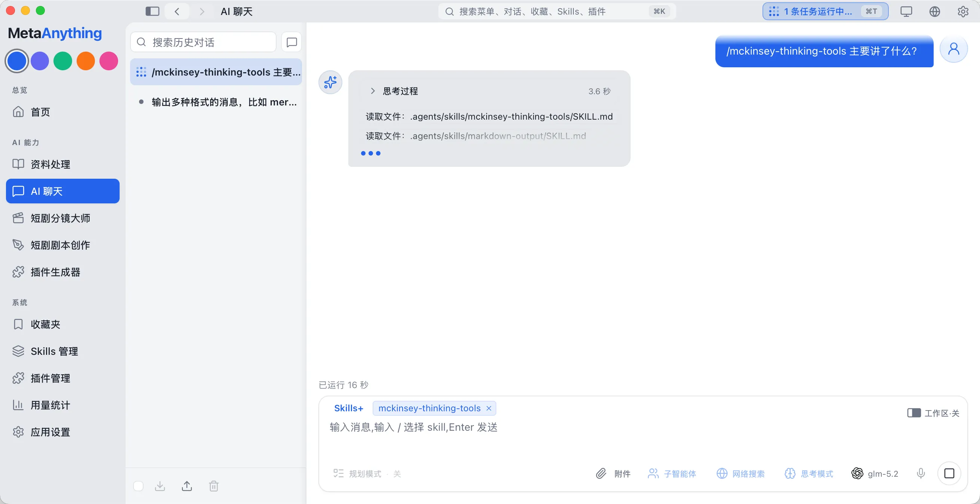The width and height of the screenshot is (980, 504).
Task: Select AI 聊天 in the sidebar
Action: click(x=63, y=191)
